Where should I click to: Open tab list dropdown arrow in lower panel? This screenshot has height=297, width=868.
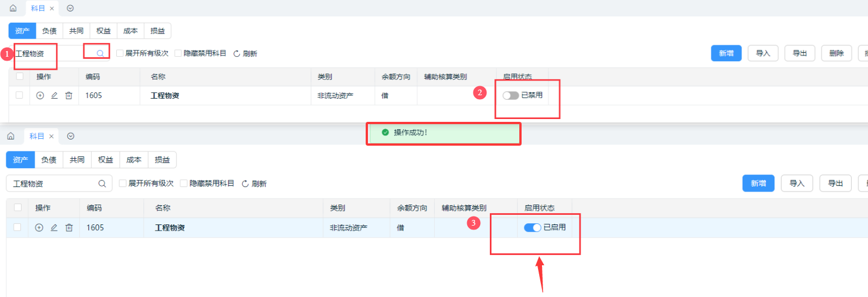(70, 136)
